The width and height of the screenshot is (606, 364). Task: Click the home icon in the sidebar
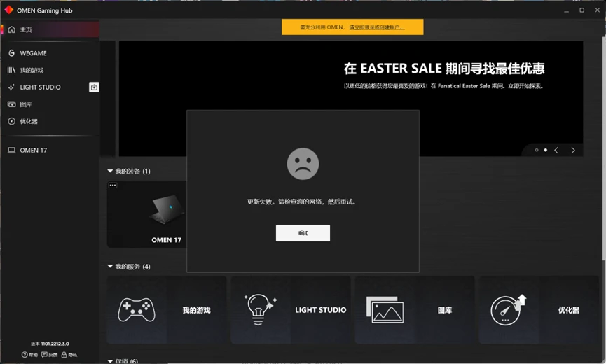click(x=12, y=29)
